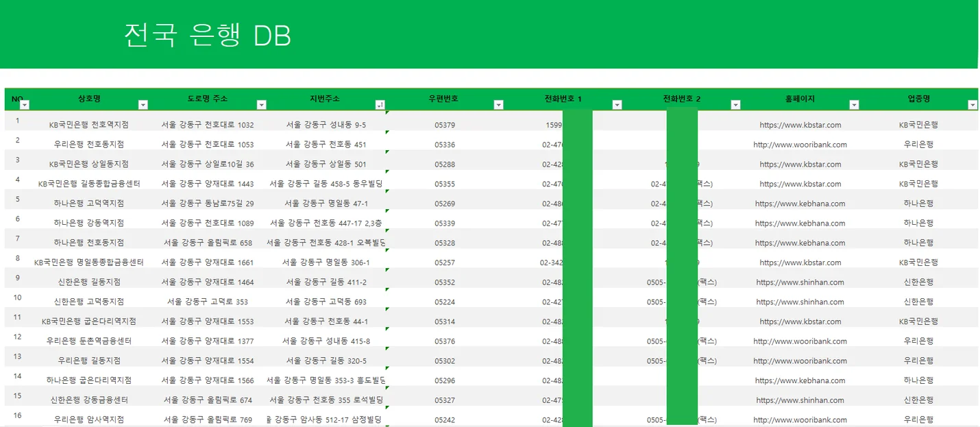Open the 홈페이지 column filter dropdown
Screen dimensions: 980x427
pyautogui.click(x=854, y=105)
